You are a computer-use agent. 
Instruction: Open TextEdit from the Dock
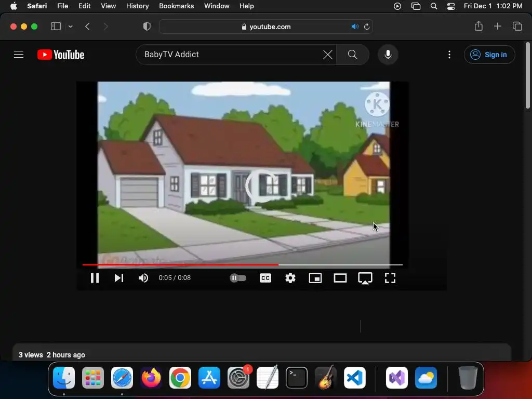(268, 378)
